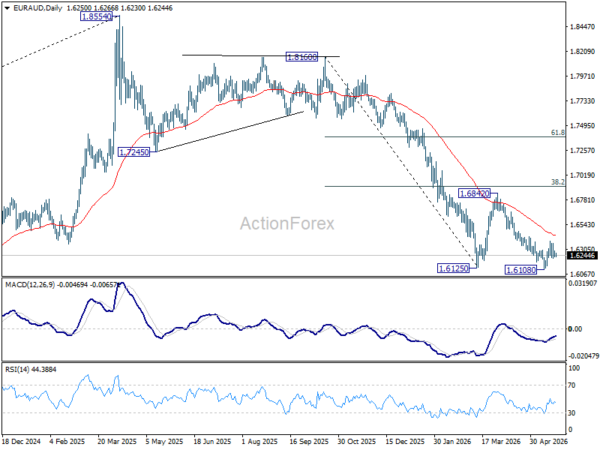Select the 61.8 Fibonacci level line label

558,132
